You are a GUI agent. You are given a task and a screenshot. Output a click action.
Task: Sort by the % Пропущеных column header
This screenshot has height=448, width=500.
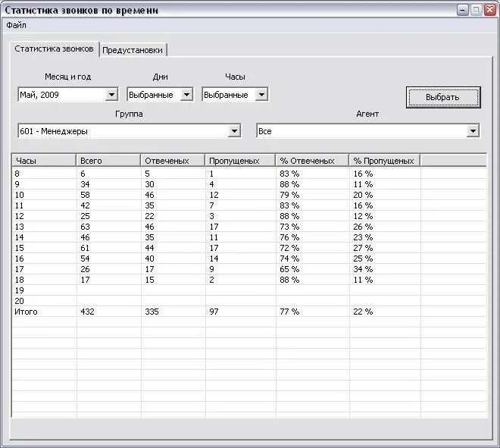pyautogui.click(x=385, y=161)
